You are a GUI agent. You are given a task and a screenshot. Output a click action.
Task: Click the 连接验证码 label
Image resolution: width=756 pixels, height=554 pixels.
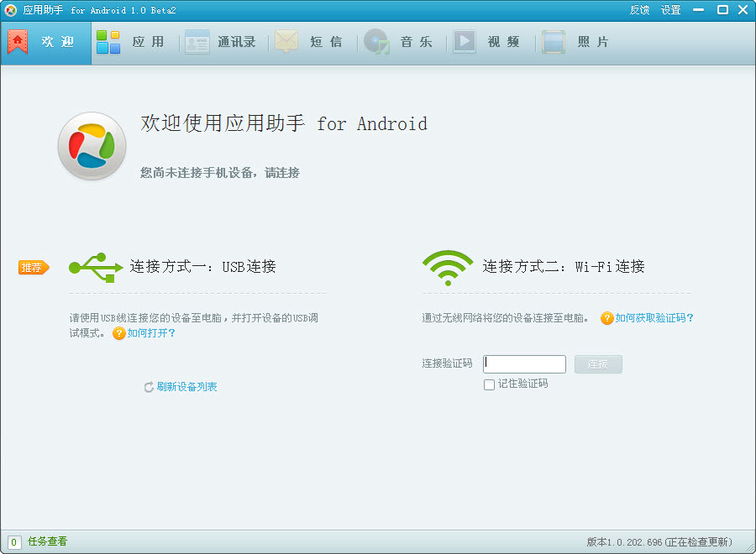(447, 363)
